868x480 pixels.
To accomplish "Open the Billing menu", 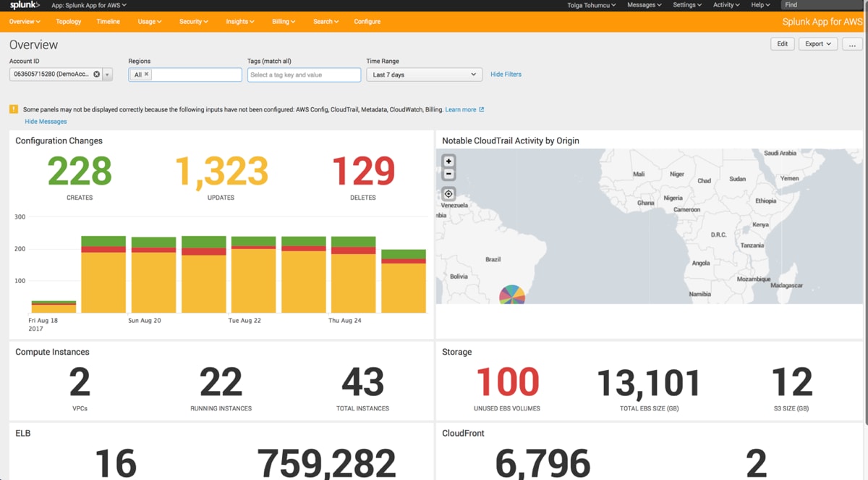I will [x=284, y=22].
